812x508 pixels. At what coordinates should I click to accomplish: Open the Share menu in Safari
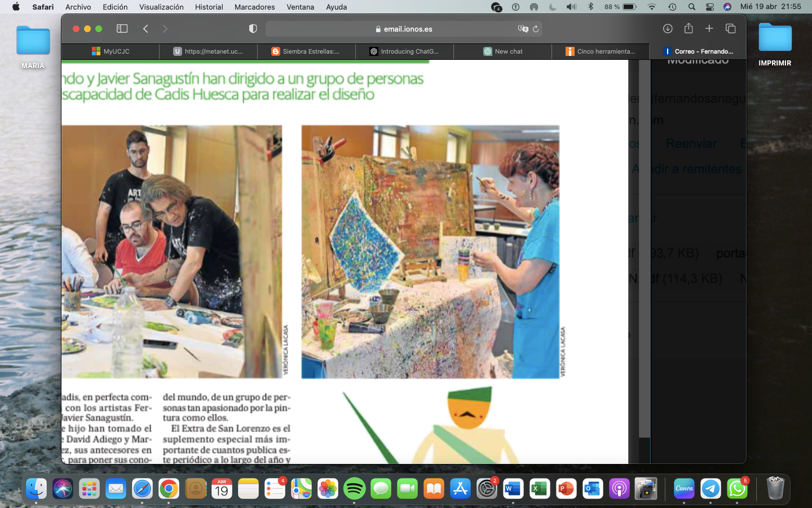click(x=689, y=28)
